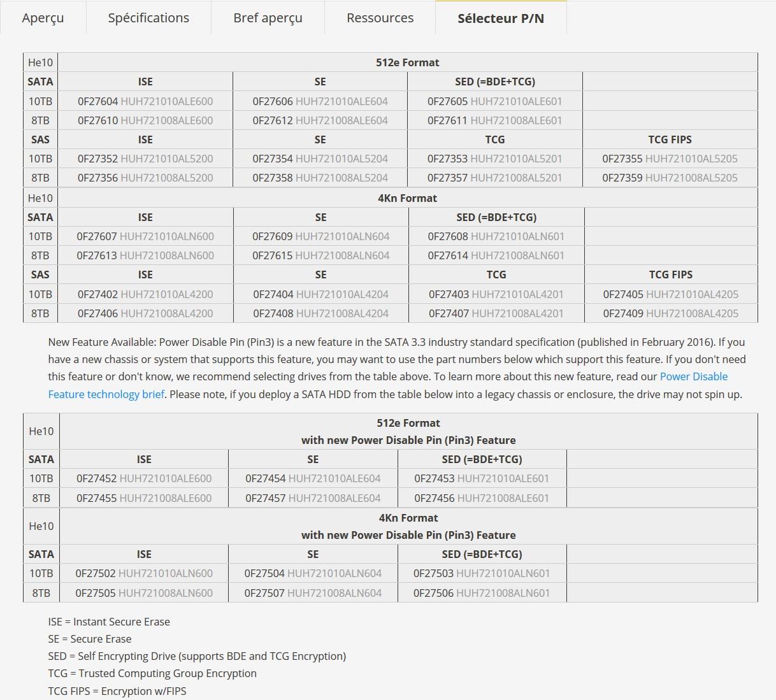Select the Sélecteur P/N tab

(501, 18)
